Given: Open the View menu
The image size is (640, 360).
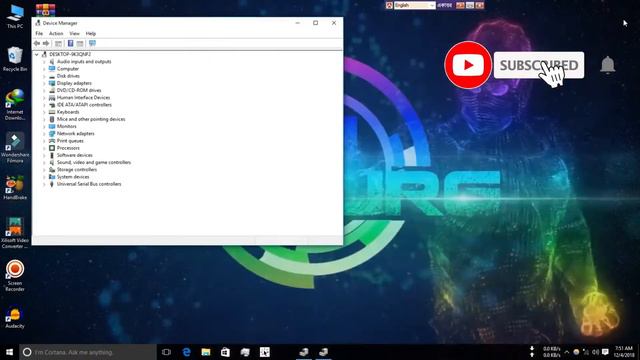Looking at the screenshot, I should (74, 33).
